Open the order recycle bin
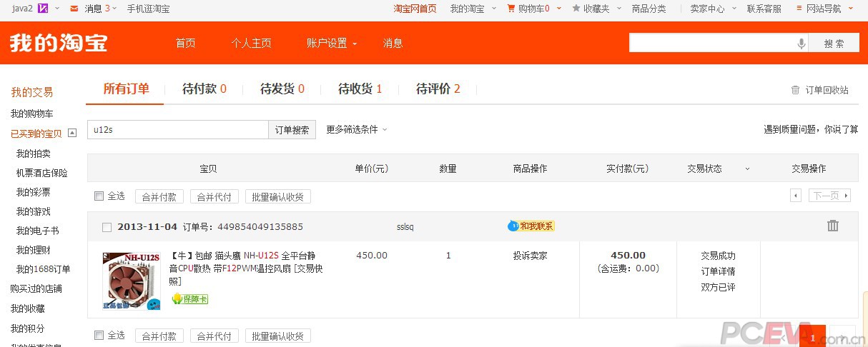 819,90
